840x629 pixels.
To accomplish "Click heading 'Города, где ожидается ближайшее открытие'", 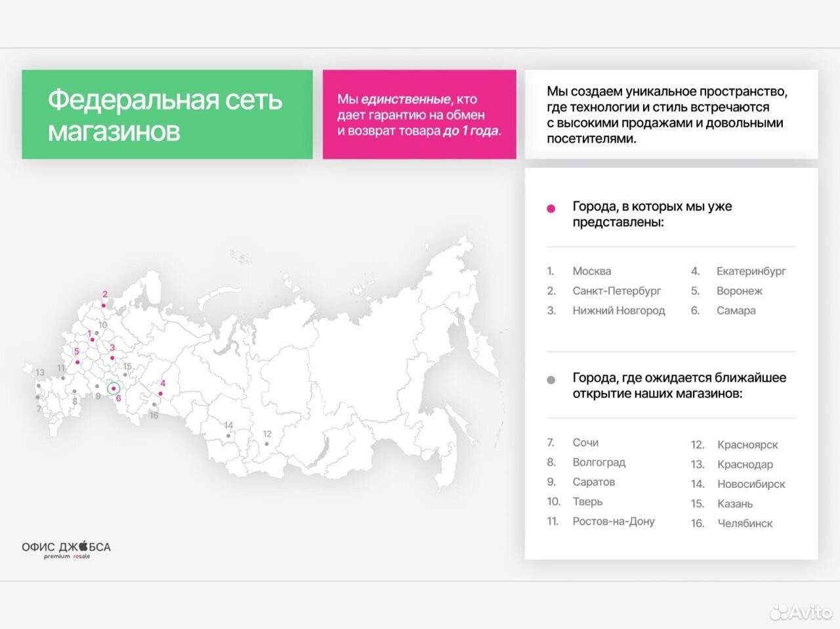I will pyautogui.click(x=679, y=386).
